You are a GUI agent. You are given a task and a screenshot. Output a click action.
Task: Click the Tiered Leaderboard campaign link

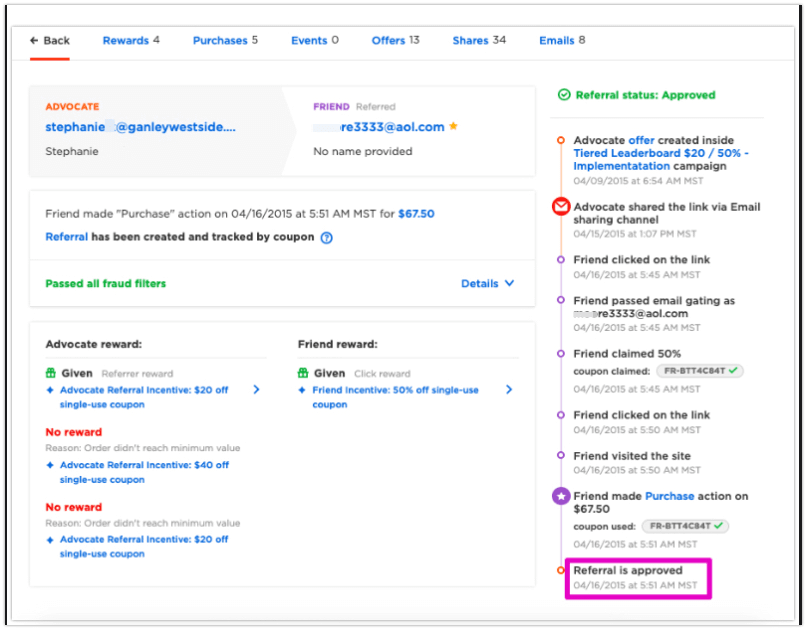click(x=661, y=160)
